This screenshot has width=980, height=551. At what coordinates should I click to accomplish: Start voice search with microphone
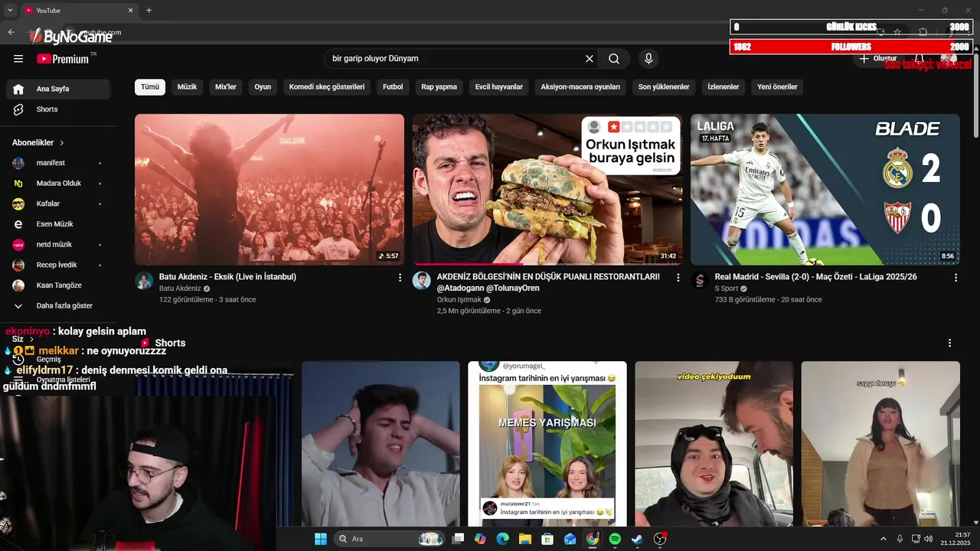click(648, 59)
